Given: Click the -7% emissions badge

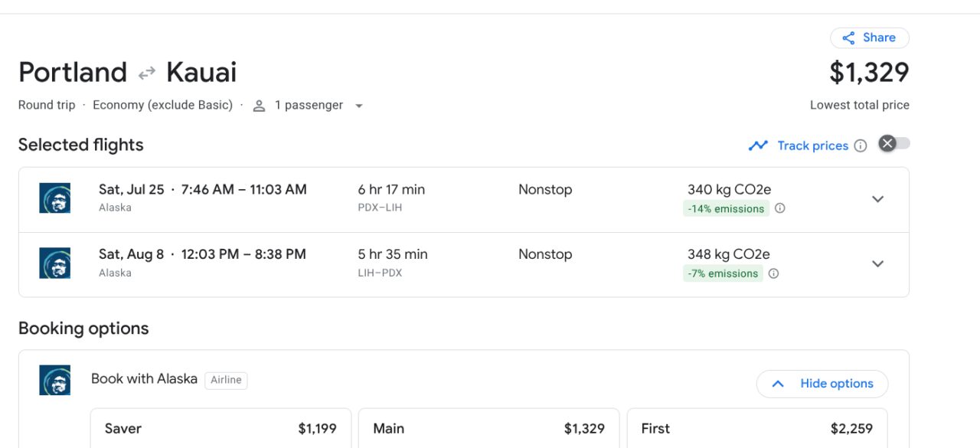Looking at the screenshot, I should click(x=723, y=273).
